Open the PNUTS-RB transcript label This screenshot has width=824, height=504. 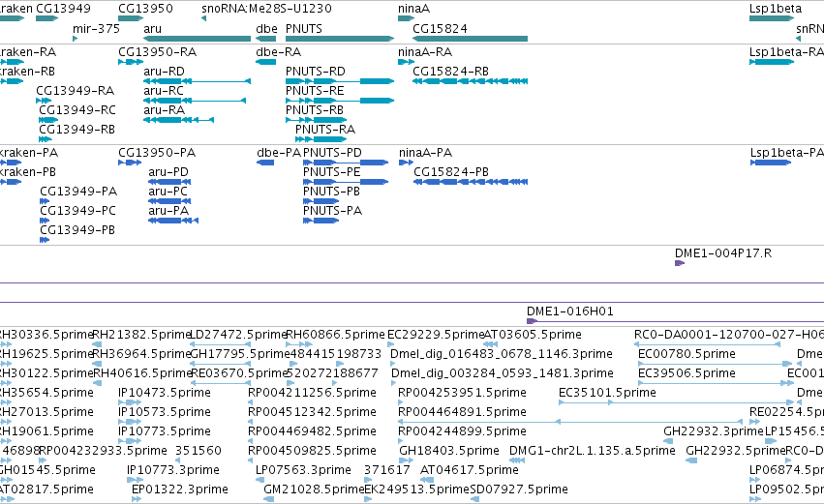tap(315, 109)
